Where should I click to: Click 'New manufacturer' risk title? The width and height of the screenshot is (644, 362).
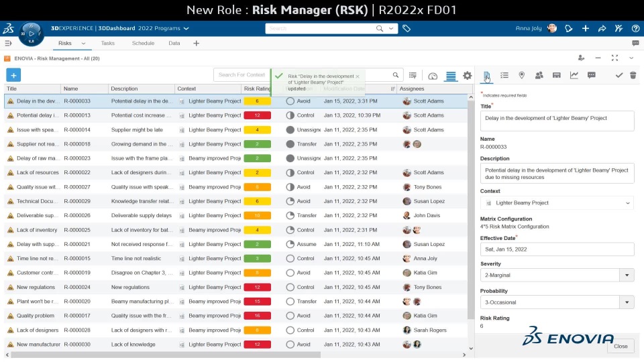pyautogui.click(x=38, y=345)
